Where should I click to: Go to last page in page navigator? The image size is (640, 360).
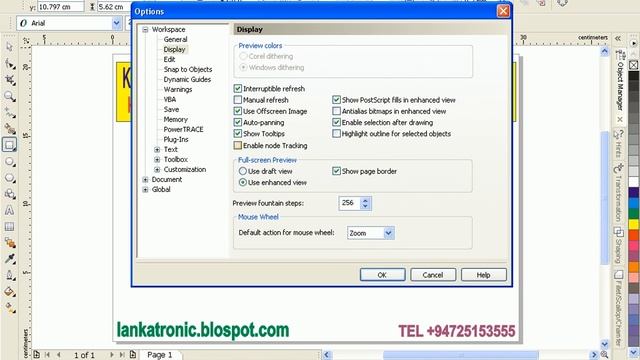pyautogui.click(x=122, y=355)
